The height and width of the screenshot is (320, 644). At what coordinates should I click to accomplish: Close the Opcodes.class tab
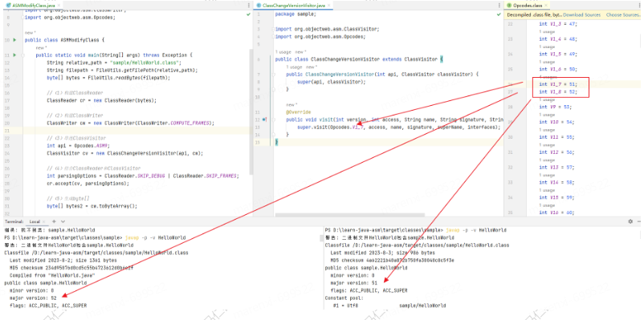point(546,6)
